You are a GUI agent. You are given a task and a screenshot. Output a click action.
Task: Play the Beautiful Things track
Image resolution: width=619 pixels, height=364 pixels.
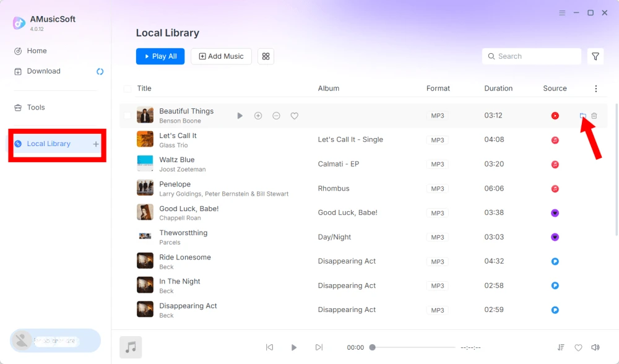(x=240, y=116)
